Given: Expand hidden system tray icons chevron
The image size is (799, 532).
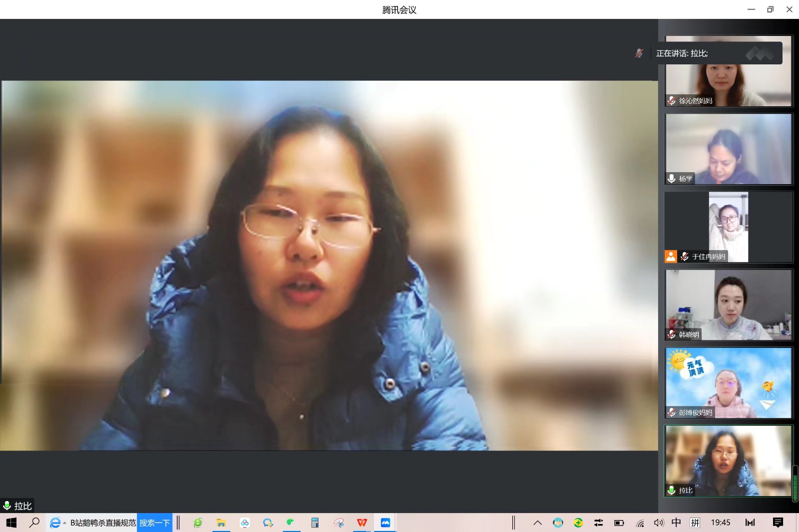Looking at the screenshot, I should pyautogui.click(x=537, y=523).
